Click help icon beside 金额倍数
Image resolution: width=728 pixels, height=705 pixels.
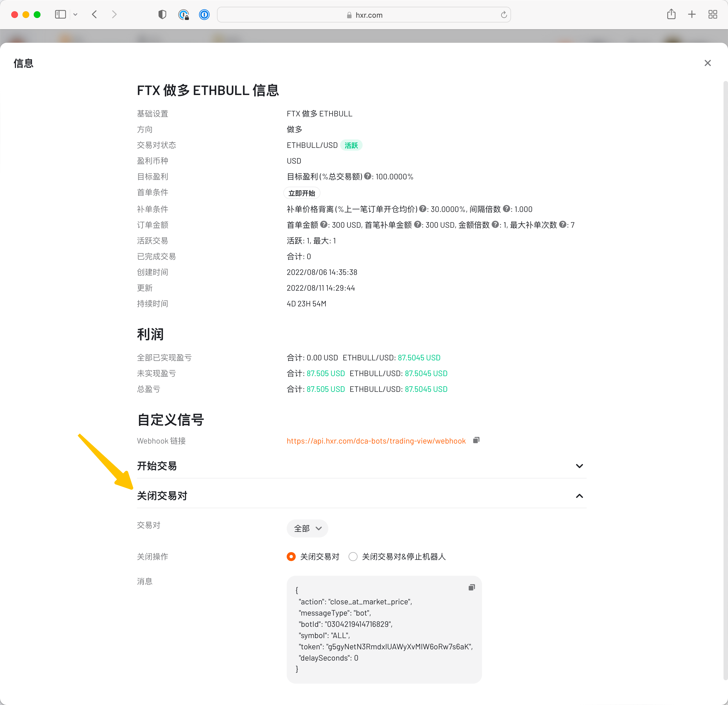pyautogui.click(x=495, y=224)
